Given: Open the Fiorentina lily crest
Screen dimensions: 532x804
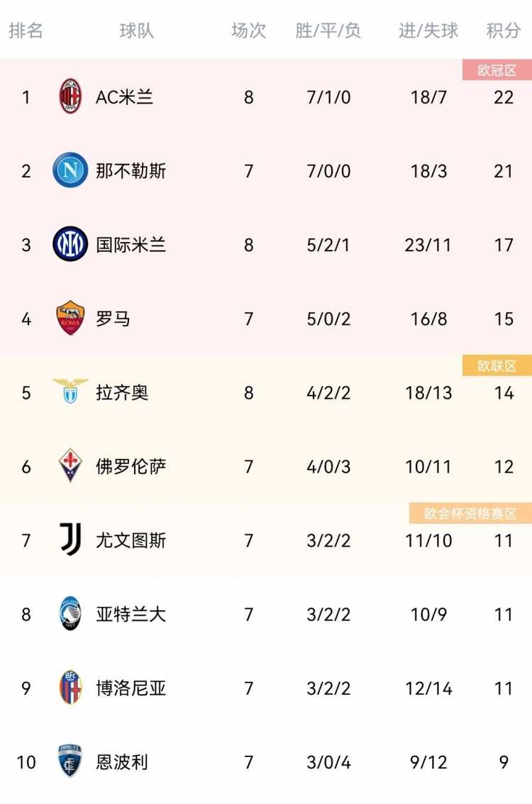Looking at the screenshot, I should coord(70,465).
